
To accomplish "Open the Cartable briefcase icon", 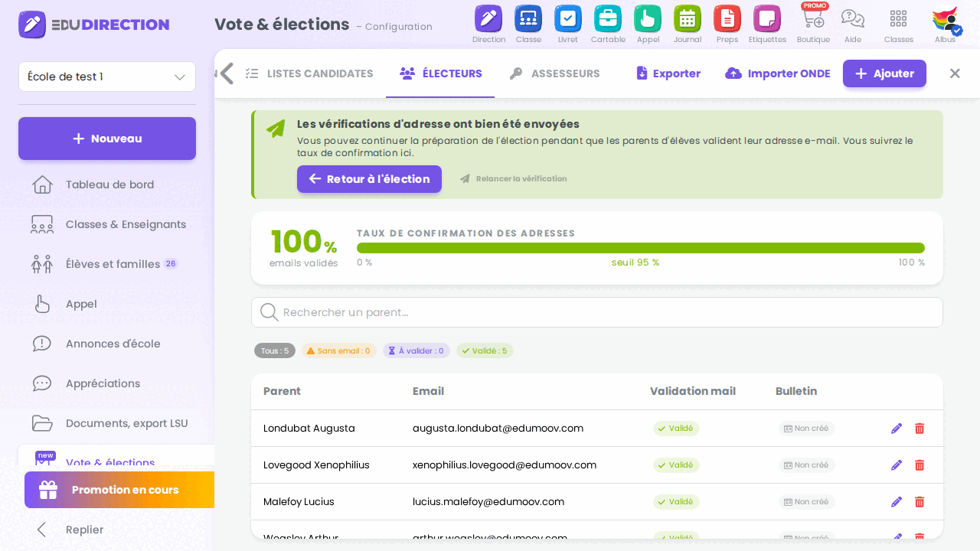I will (608, 18).
